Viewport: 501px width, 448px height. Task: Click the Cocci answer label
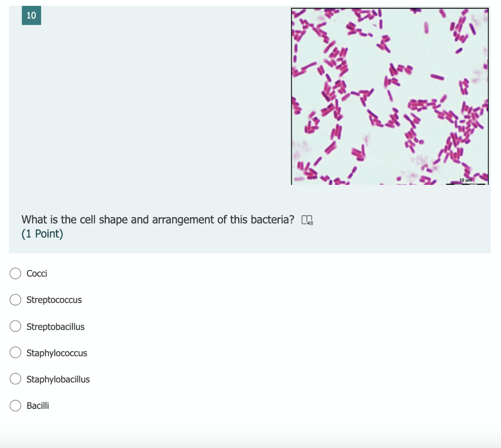click(36, 273)
